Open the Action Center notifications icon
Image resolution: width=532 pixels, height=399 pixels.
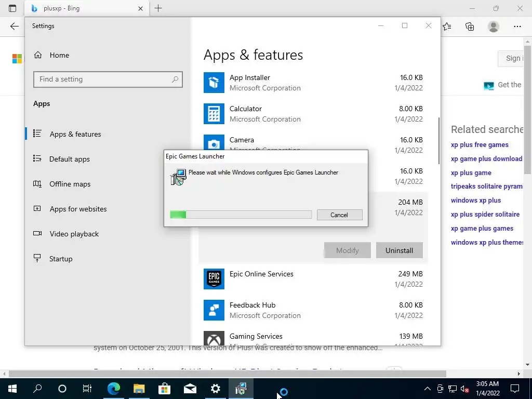pyautogui.click(x=515, y=389)
